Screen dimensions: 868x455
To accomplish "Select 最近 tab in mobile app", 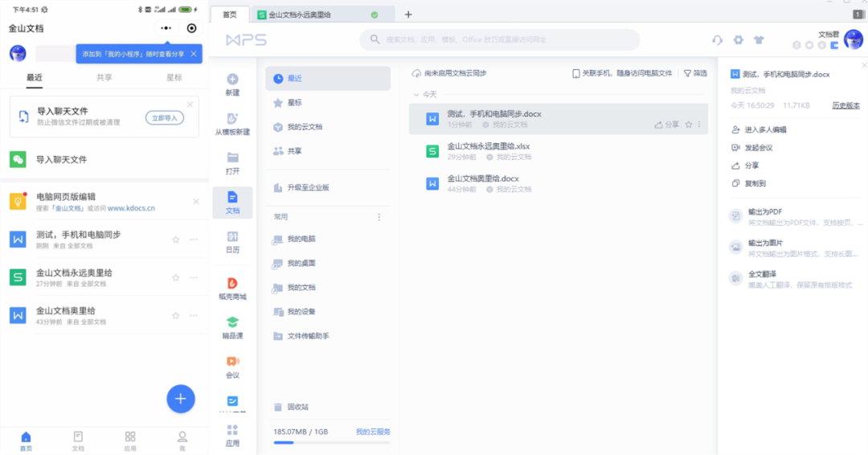I will point(35,77).
